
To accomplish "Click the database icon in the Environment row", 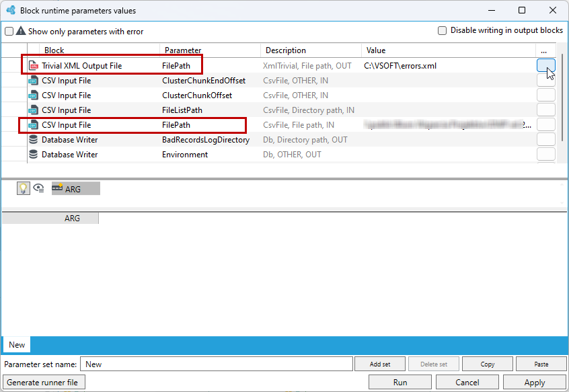I will (34, 155).
